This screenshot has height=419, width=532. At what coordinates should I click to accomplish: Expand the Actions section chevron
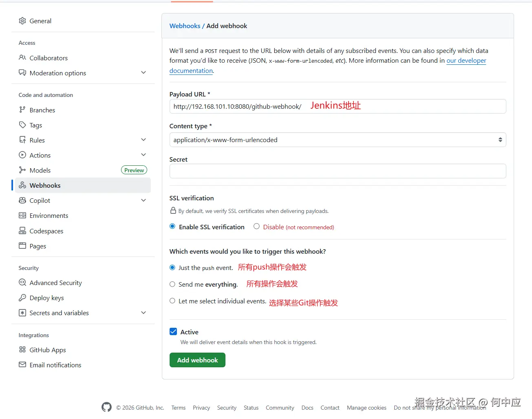143,155
